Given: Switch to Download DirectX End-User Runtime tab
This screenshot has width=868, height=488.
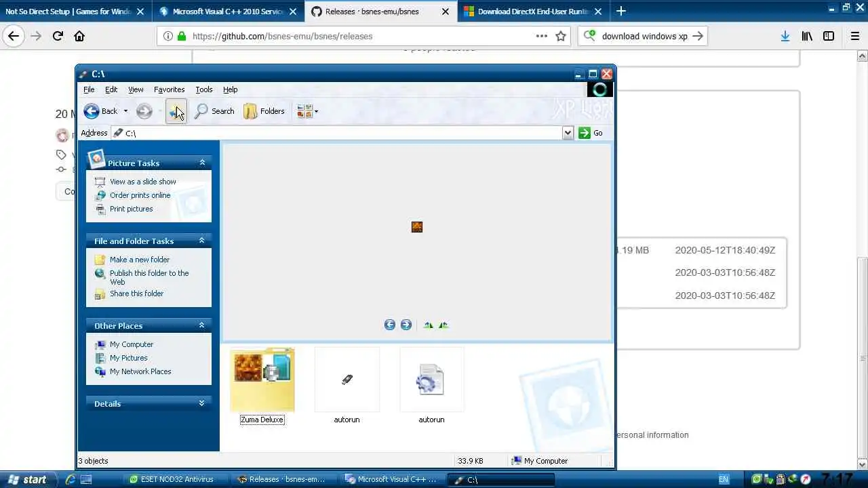Looking at the screenshot, I should [x=534, y=12].
